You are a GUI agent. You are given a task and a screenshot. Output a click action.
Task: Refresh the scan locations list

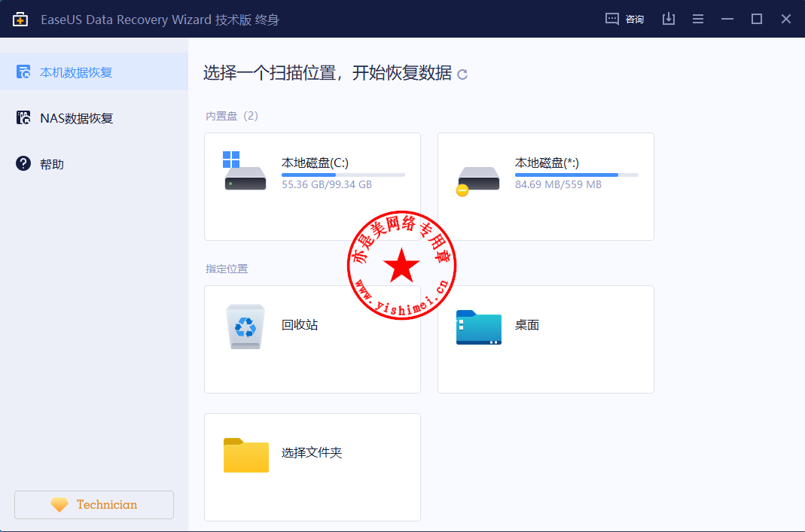(462, 74)
